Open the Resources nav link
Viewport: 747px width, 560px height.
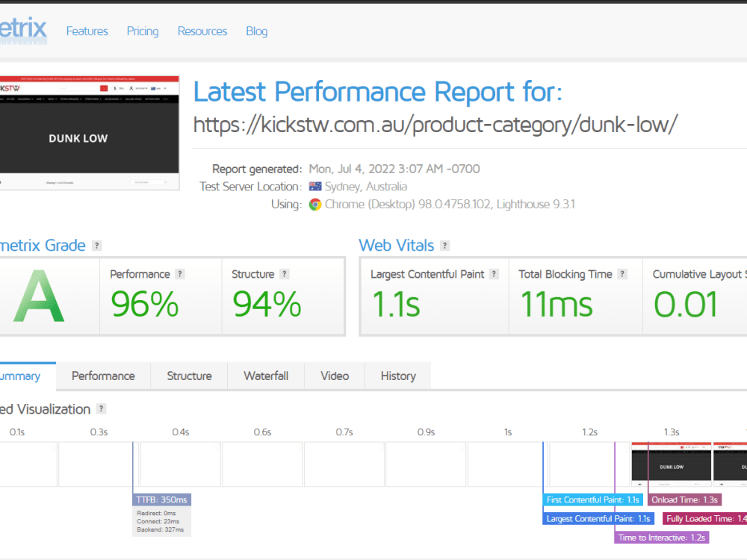(x=202, y=31)
